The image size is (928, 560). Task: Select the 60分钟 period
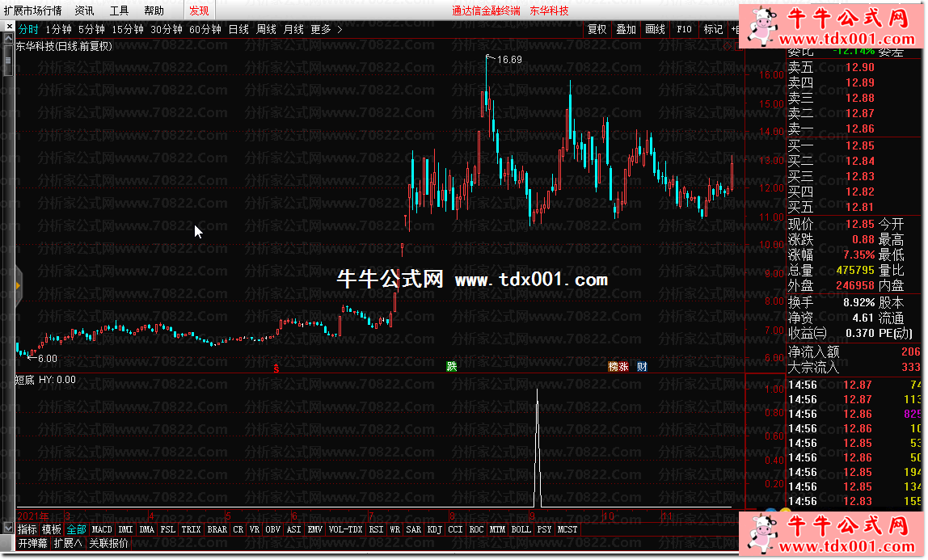205,29
